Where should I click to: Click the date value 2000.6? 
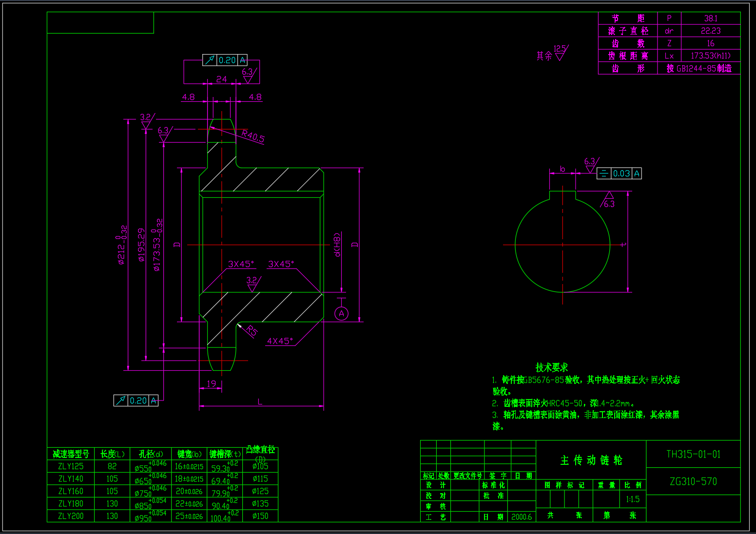coord(522,517)
